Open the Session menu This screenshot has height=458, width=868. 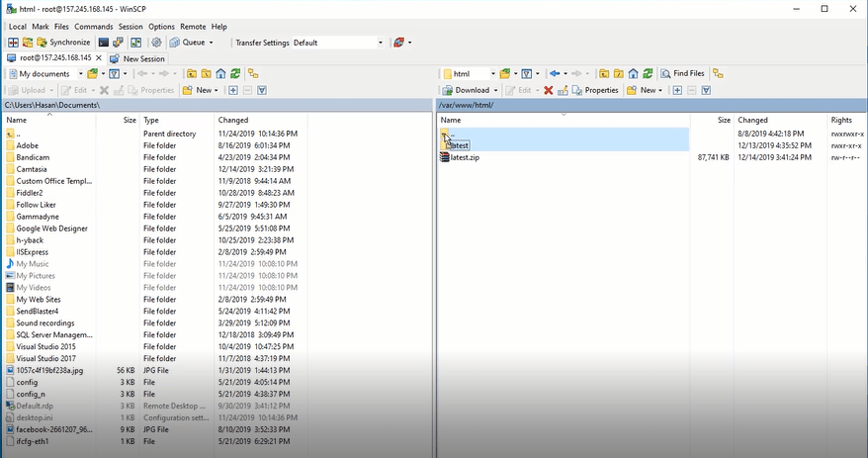tap(130, 27)
